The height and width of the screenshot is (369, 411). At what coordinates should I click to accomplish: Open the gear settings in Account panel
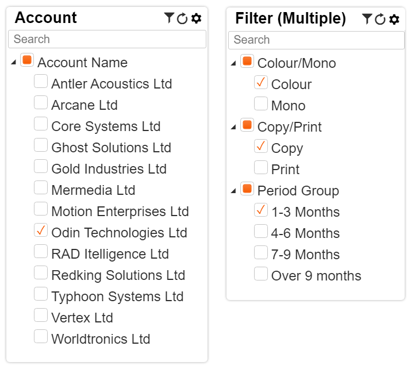click(196, 18)
